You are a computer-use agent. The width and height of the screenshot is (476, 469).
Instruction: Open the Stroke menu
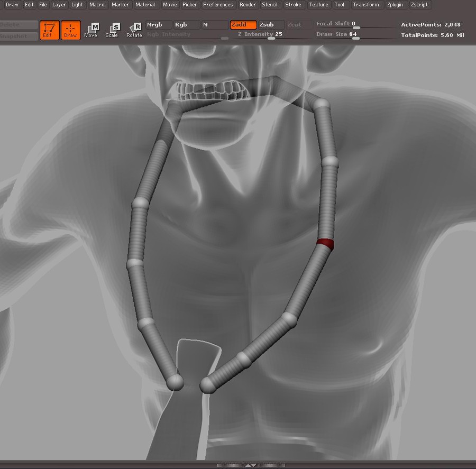coord(293,5)
